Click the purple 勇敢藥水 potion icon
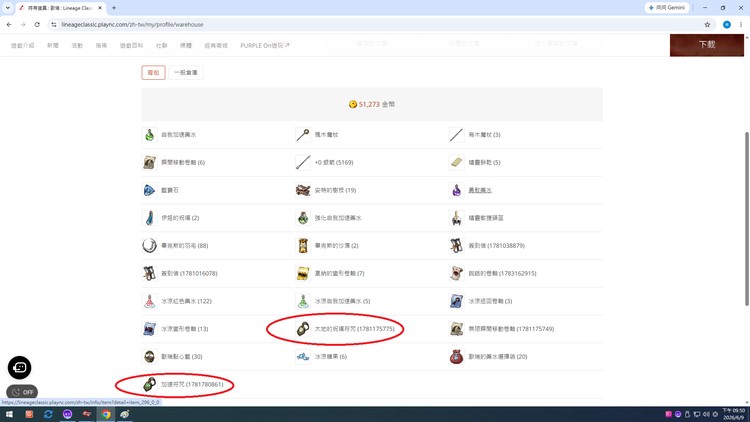The height and width of the screenshot is (422, 750). (x=456, y=190)
